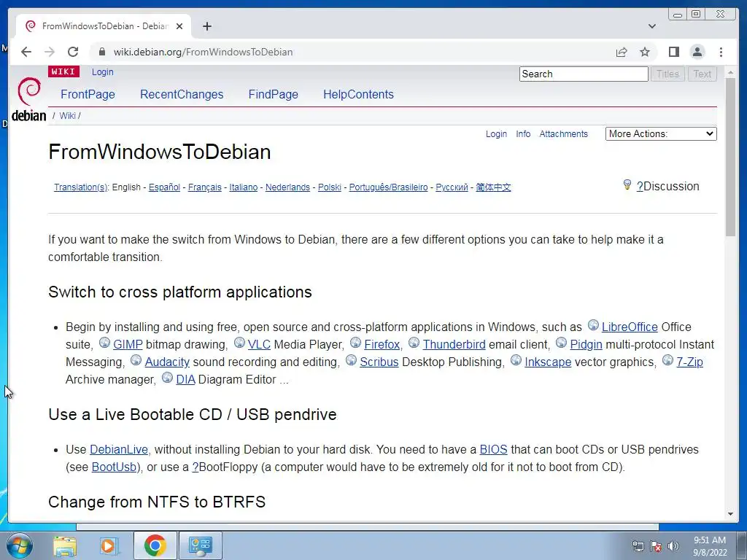
Task: Open the Thunderbird link
Action: click(454, 344)
